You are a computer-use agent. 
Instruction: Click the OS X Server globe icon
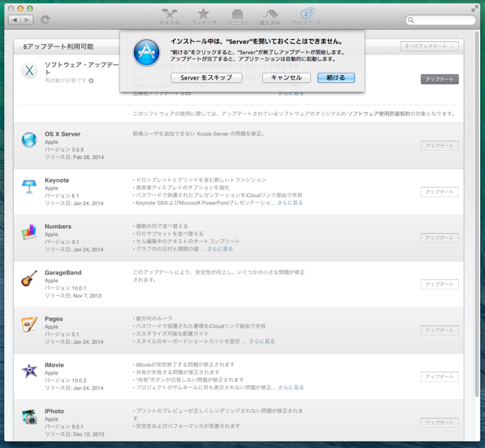coord(29,139)
